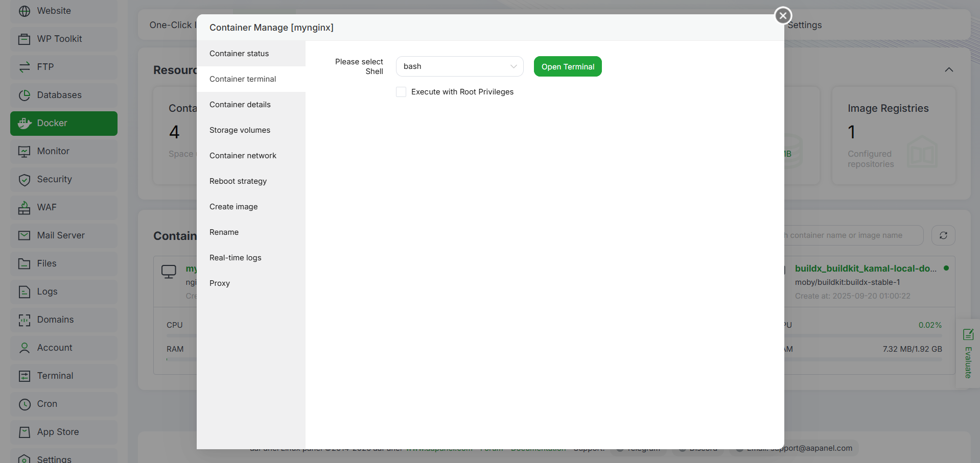Close the Container Manage dialog
The height and width of the screenshot is (463, 980).
click(783, 15)
